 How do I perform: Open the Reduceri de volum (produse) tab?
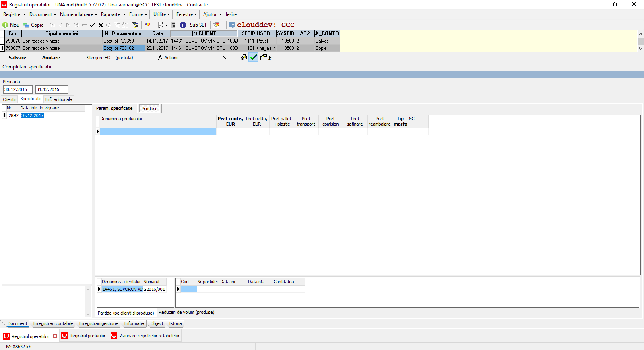coord(186,312)
